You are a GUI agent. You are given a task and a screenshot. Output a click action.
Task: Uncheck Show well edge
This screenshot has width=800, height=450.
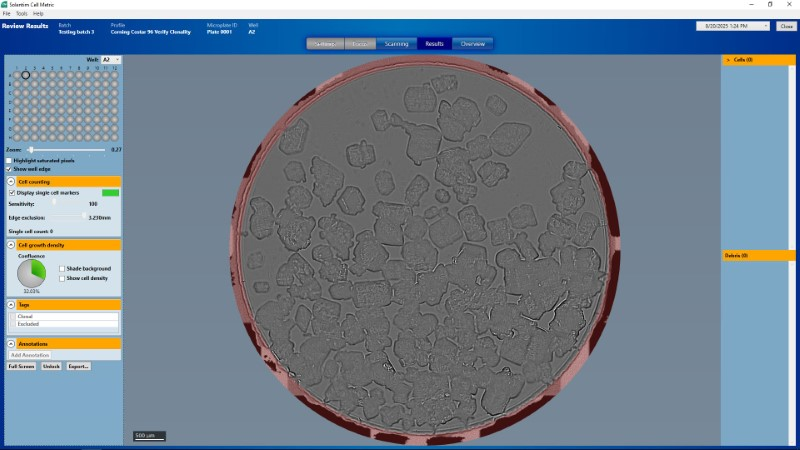point(10,169)
